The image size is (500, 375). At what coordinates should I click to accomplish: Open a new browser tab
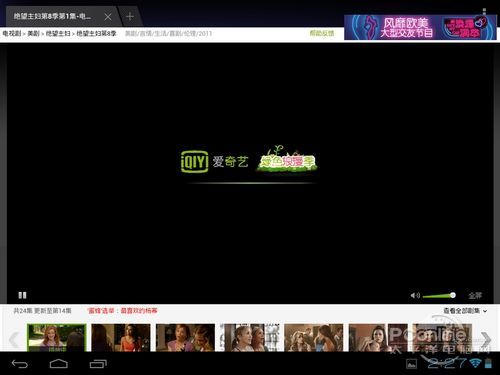pos(130,16)
